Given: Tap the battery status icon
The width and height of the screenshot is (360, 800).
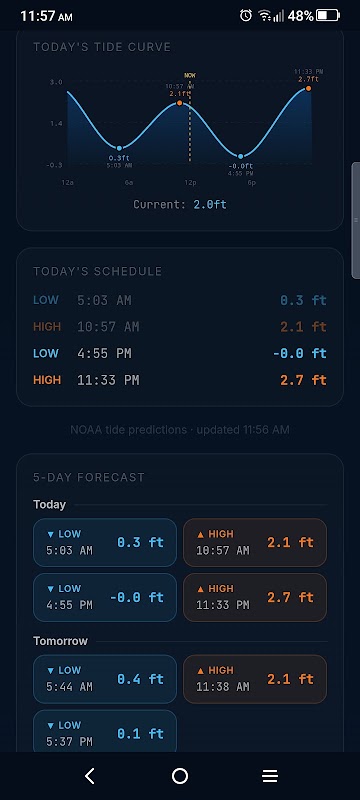Looking at the screenshot, I should (x=327, y=16).
